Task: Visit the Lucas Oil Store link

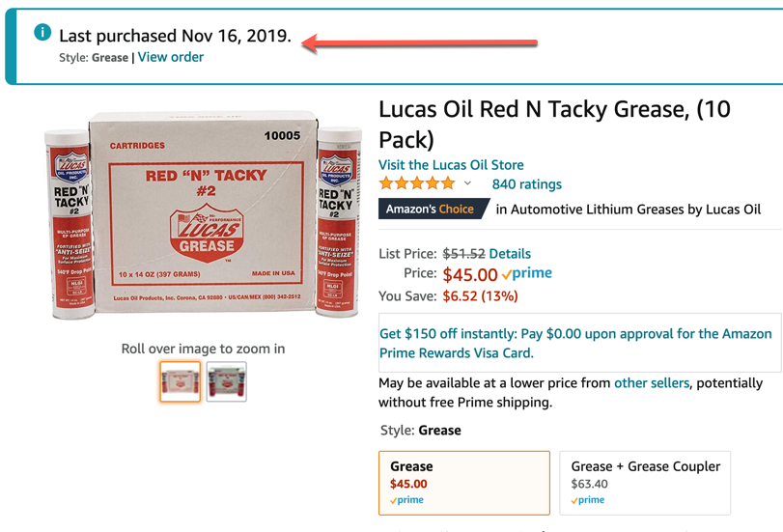Action: 451,164
